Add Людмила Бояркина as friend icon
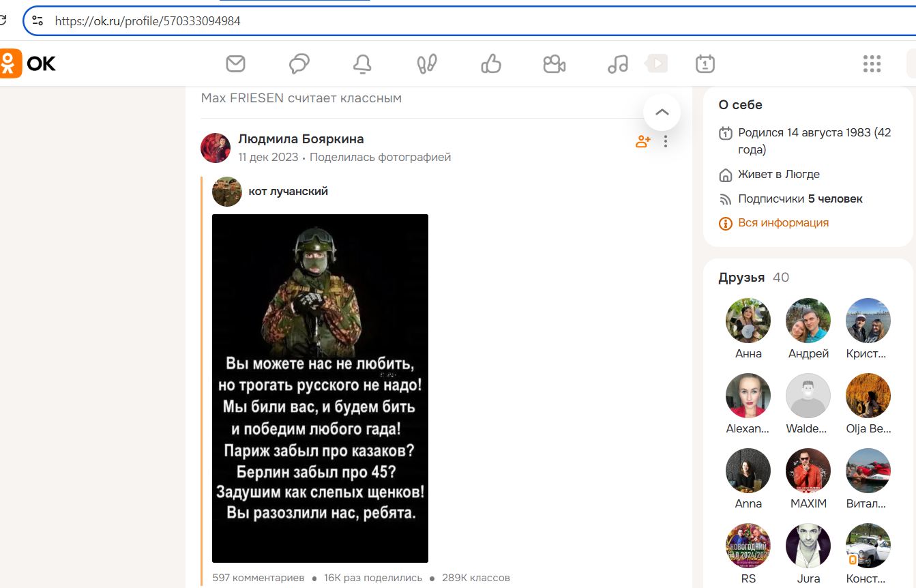The width and height of the screenshot is (916, 588). tap(642, 142)
